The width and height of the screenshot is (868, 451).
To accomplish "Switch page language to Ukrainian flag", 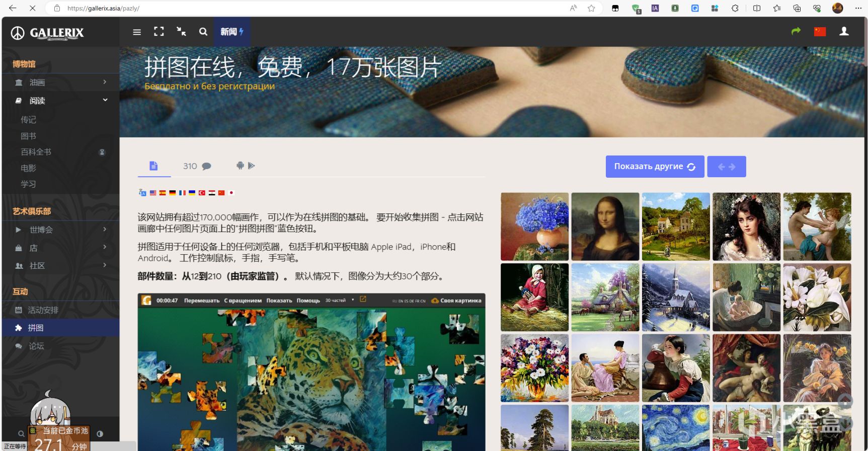I will (x=192, y=193).
